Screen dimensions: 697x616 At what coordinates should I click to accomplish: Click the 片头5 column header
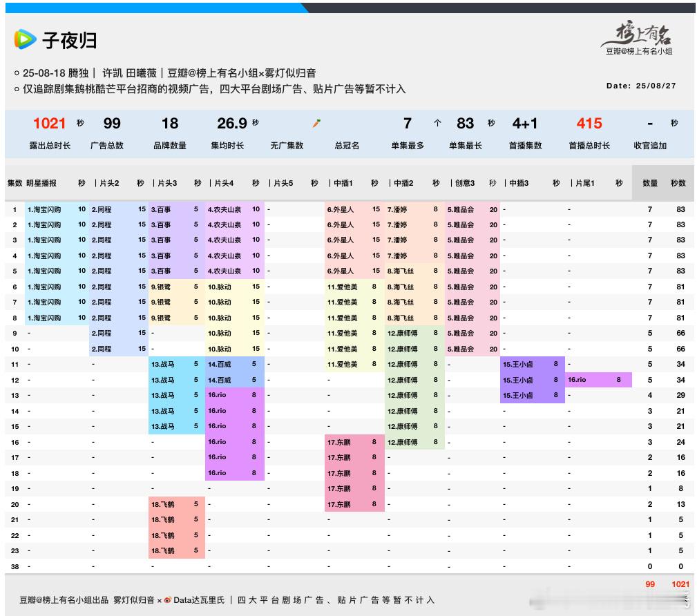tap(284, 183)
